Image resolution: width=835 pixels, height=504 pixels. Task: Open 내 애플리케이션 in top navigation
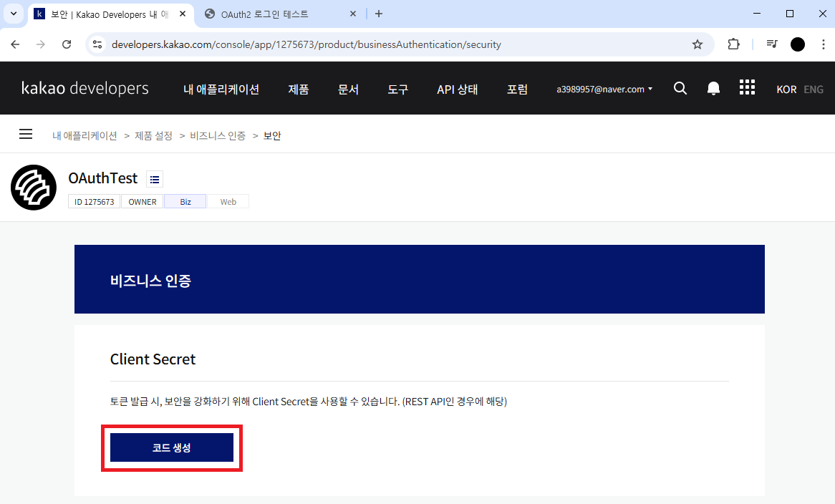(x=221, y=89)
